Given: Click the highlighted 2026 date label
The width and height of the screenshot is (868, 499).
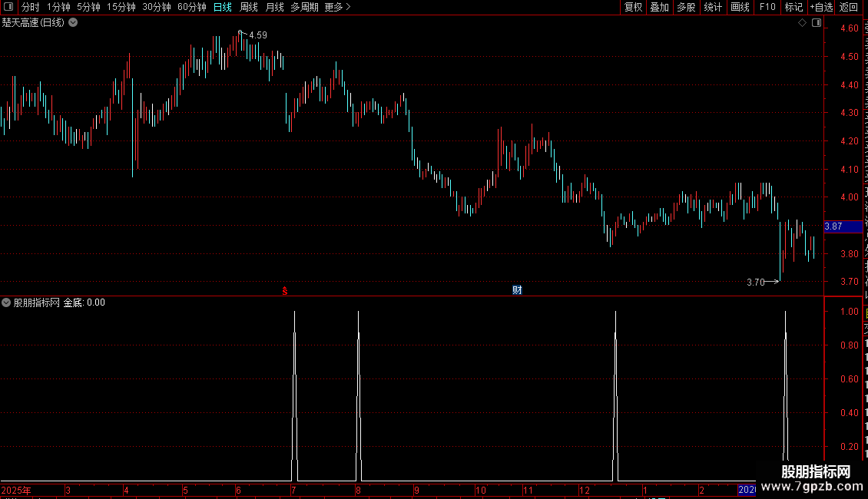Looking at the screenshot, I should pos(747,490).
